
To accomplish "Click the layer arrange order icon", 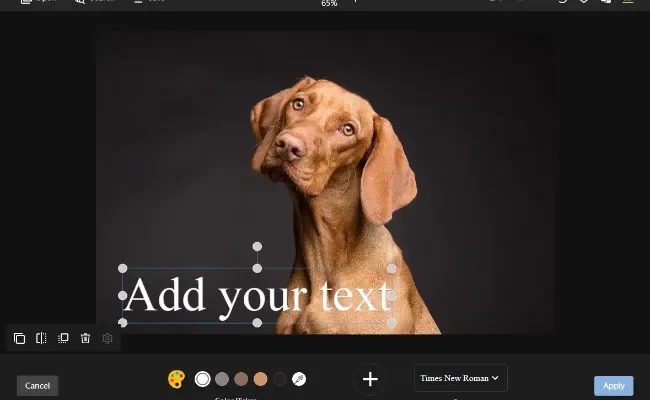I will (x=63, y=338).
